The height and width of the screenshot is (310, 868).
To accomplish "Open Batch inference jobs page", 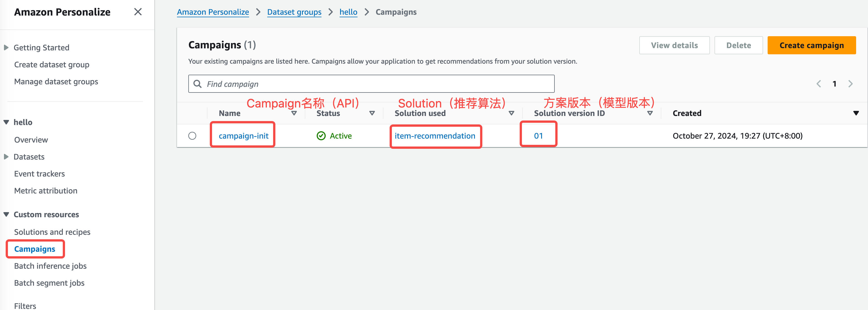I will click(x=50, y=266).
